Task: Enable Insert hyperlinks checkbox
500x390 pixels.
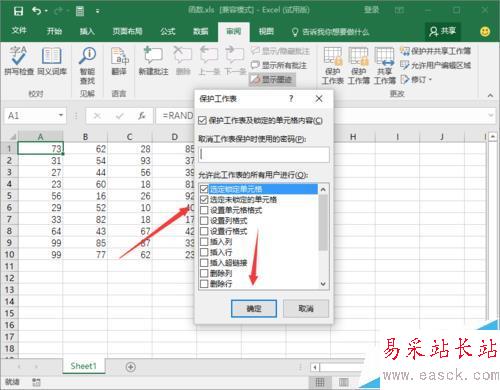Action: (204, 263)
